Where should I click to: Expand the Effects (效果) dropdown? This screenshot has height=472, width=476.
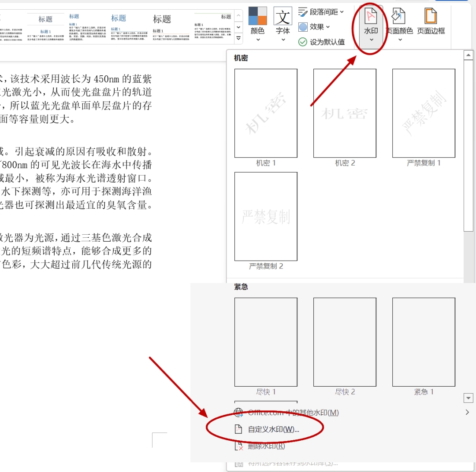pos(314,27)
